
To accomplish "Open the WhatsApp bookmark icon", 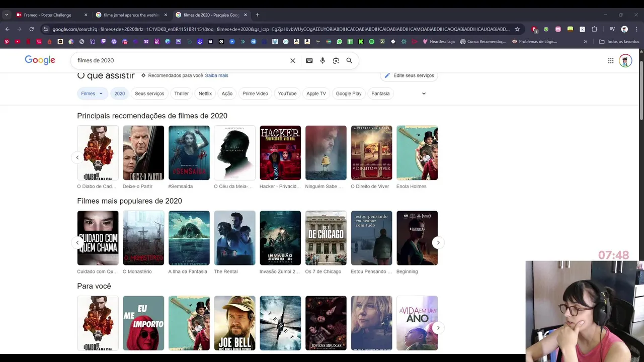I will click(339, 42).
